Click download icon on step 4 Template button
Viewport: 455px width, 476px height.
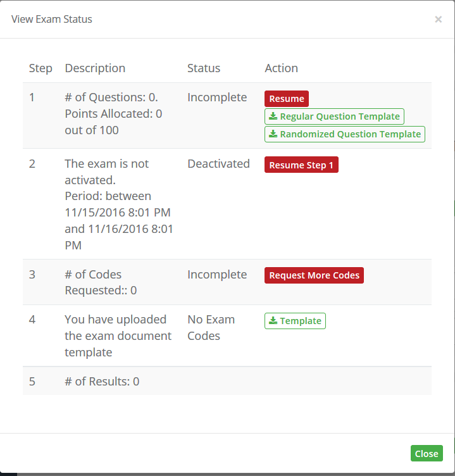(x=273, y=321)
